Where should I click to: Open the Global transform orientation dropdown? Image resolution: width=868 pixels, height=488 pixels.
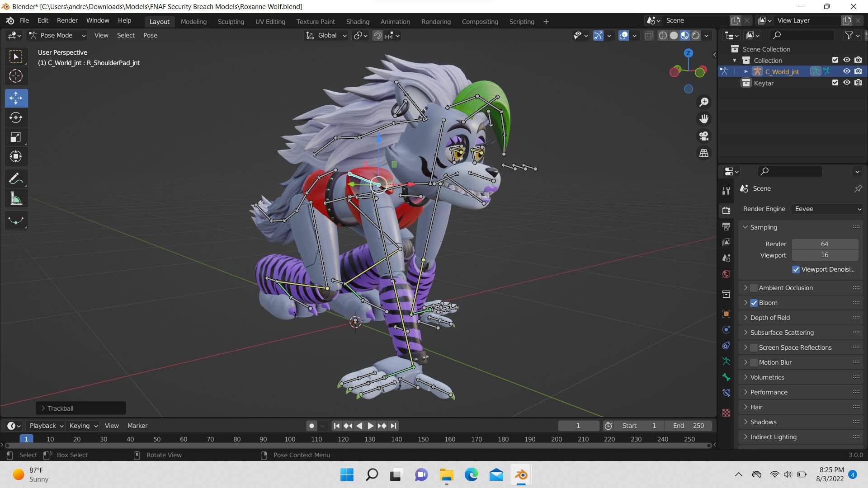click(326, 35)
